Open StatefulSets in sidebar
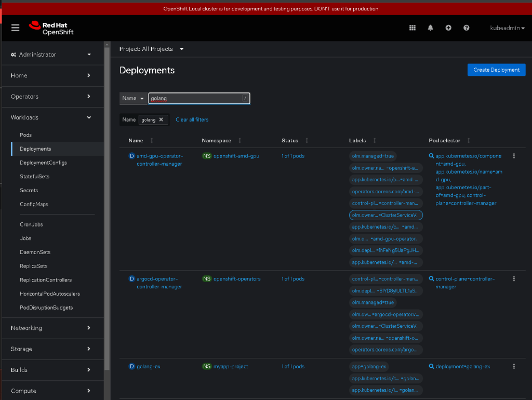This screenshot has width=532, height=400. (34, 177)
